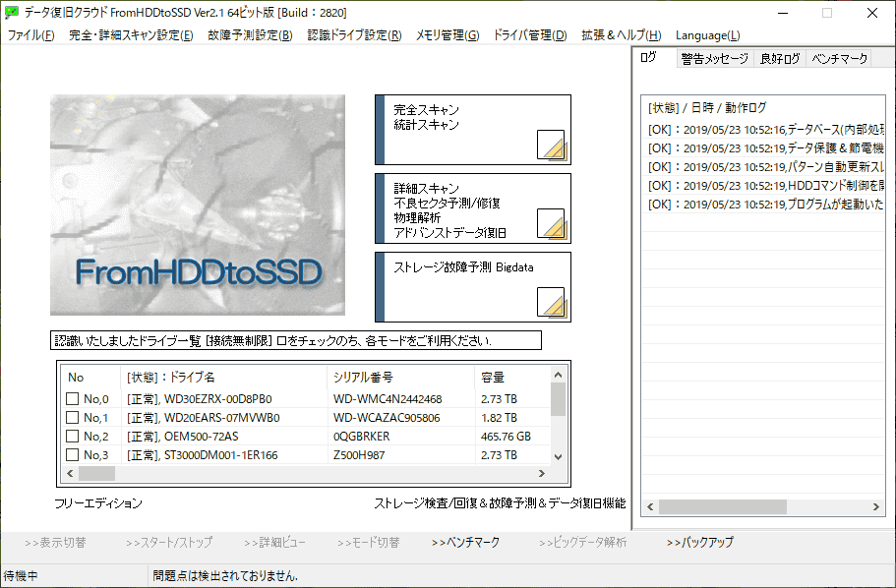Click drive list scroll up arrow

pos(559,375)
